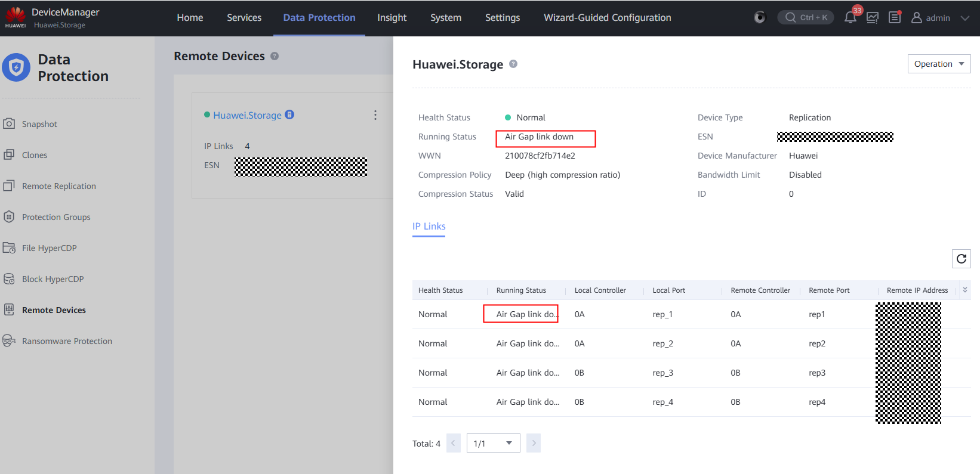
Task: Click the Compression Status value 'Valid'
Action: [x=514, y=194]
